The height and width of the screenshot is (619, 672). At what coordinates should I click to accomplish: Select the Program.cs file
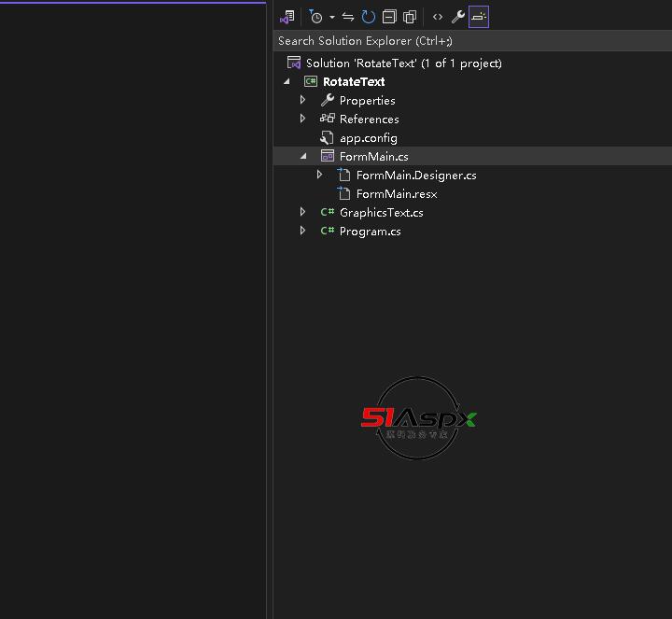pos(370,232)
